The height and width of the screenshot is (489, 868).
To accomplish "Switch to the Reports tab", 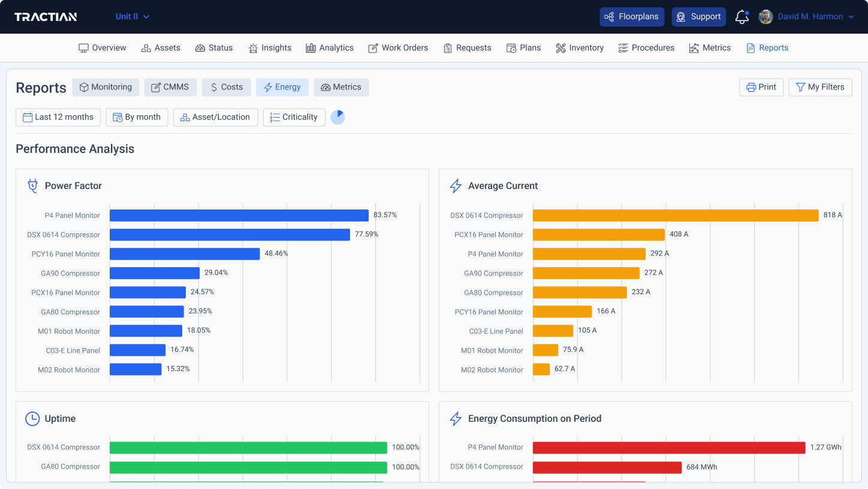I will coord(767,47).
